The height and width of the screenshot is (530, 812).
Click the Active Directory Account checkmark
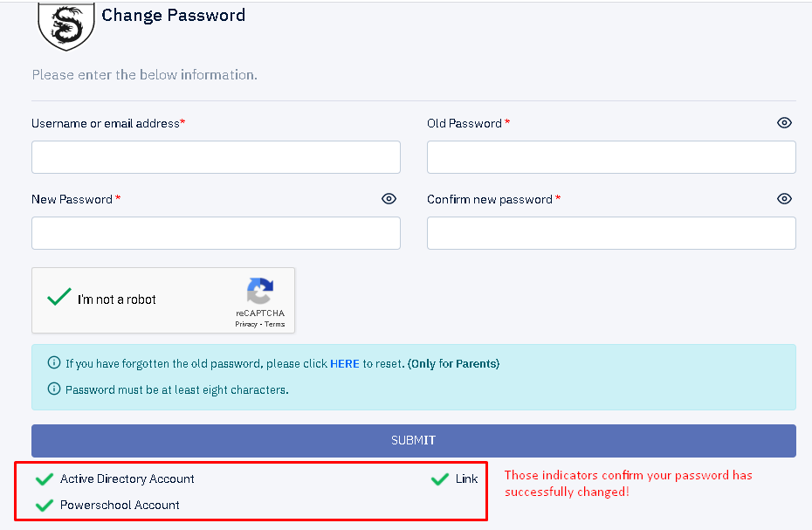click(x=45, y=479)
